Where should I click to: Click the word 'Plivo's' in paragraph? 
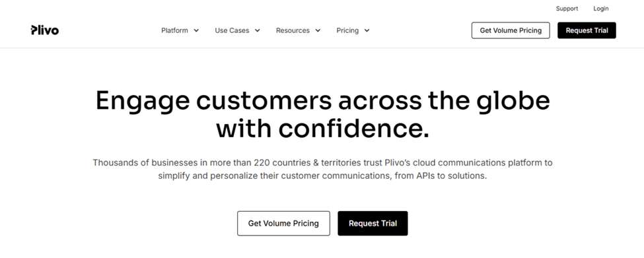[x=398, y=162]
